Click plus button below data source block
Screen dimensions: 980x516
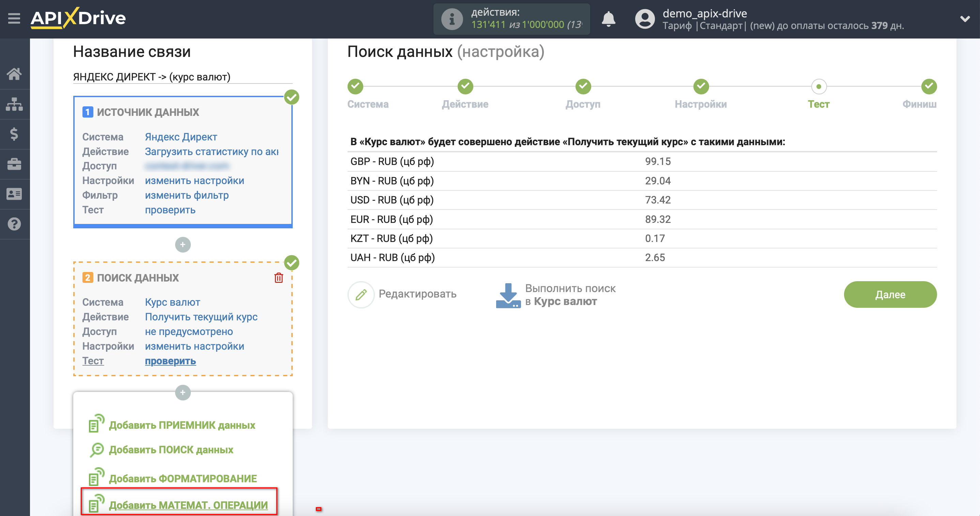tap(183, 245)
